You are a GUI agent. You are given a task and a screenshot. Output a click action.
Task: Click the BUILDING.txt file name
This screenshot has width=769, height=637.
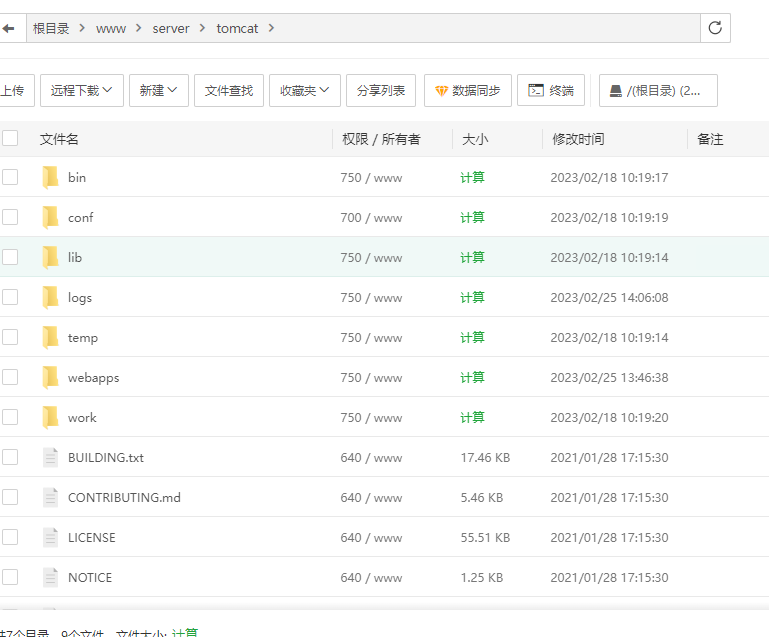(106, 458)
